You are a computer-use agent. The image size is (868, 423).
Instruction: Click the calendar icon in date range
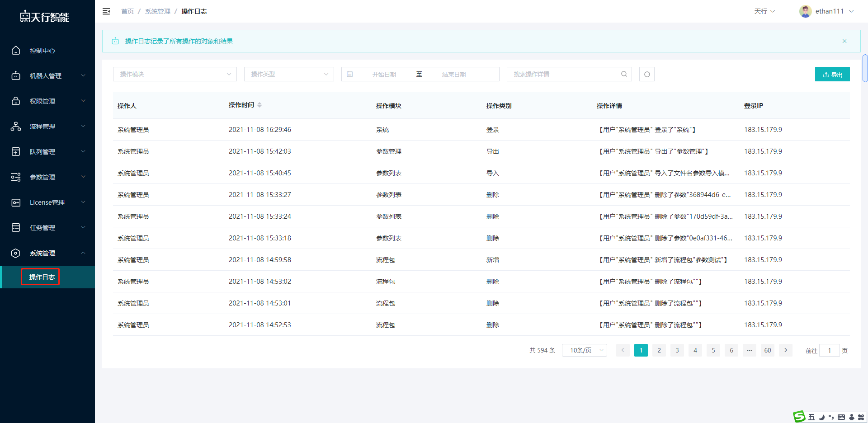[x=349, y=74]
